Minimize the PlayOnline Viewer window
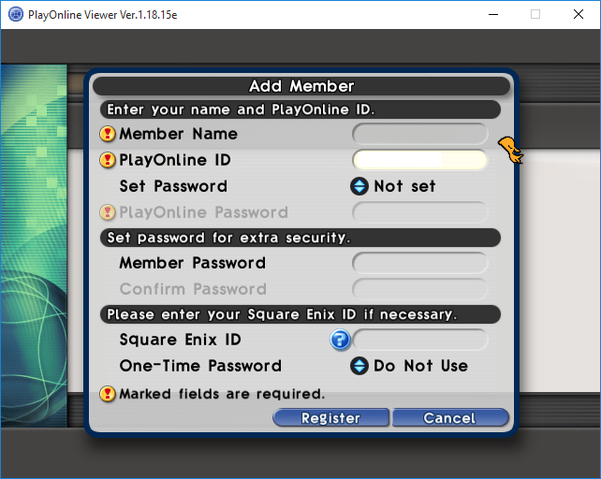 click(493, 15)
